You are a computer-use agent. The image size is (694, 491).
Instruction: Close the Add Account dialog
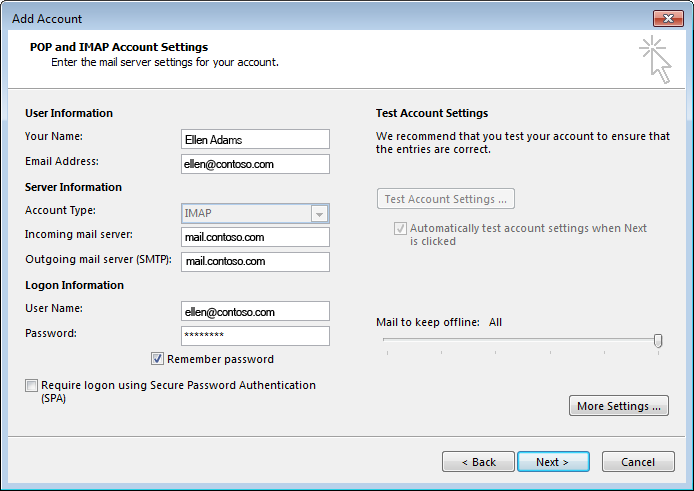(x=668, y=19)
